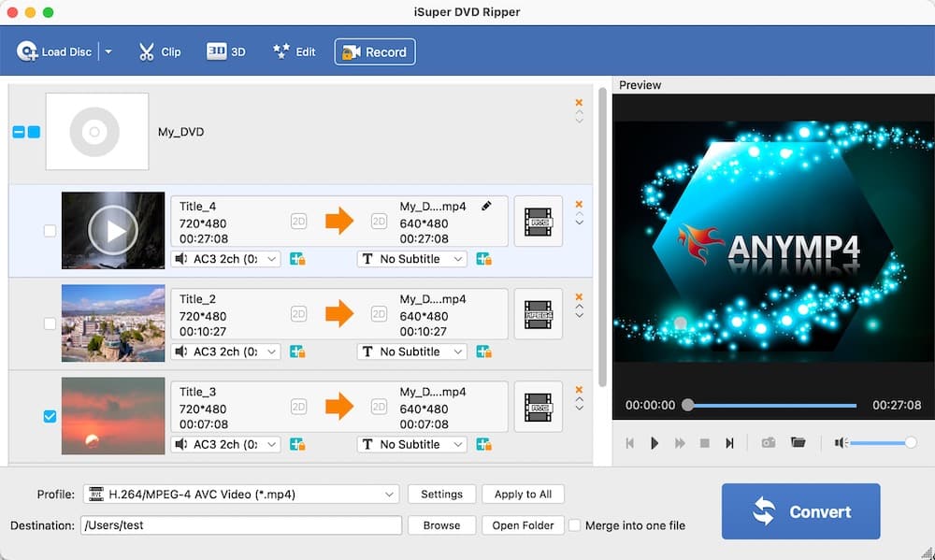Open Title_4 subtitle dropdown
935x560 pixels.
pyautogui.click(x=412, y=259)
